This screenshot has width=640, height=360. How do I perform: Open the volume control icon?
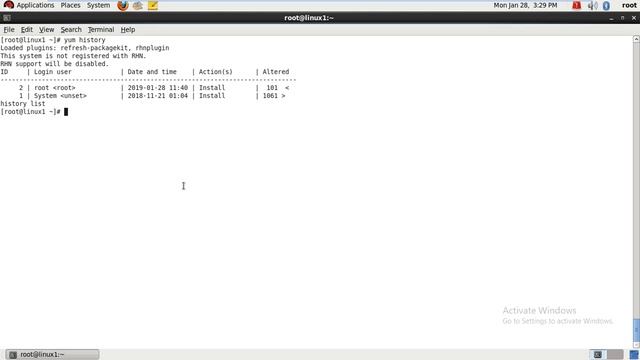(592, 5)
